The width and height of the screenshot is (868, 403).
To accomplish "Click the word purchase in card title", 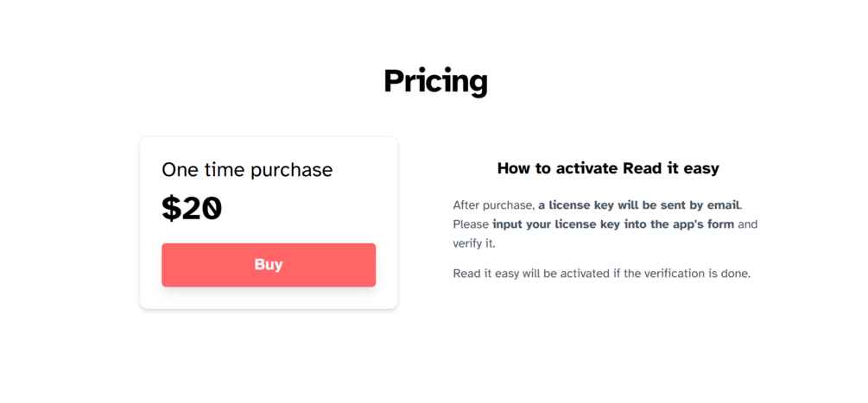I will (291, 170).
